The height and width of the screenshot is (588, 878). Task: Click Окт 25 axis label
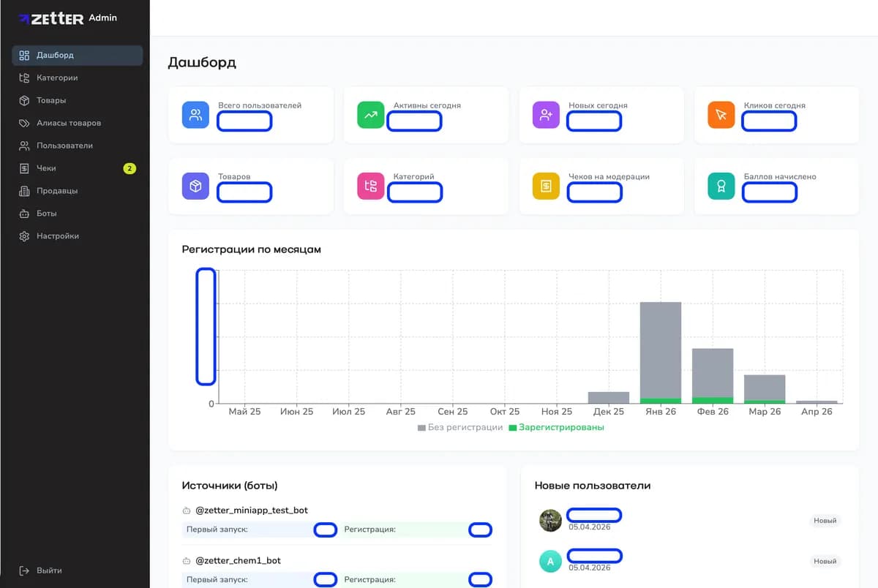(x=505, y=412)
